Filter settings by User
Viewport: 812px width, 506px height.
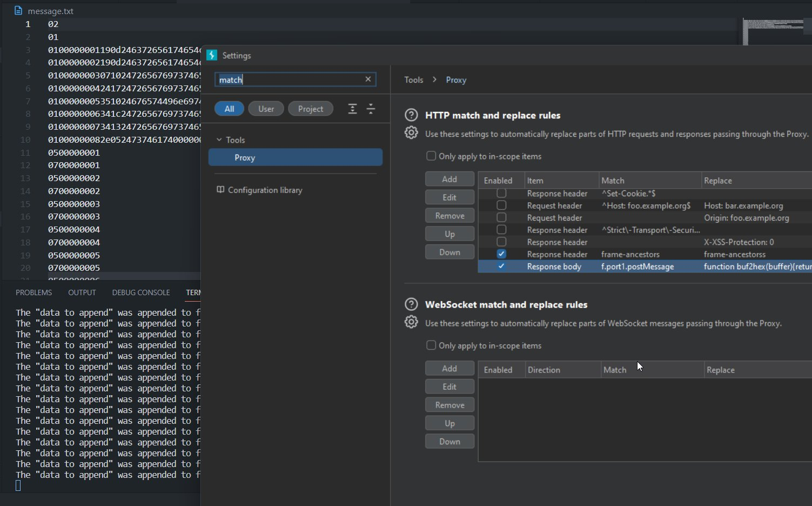[x=266, y=109]
